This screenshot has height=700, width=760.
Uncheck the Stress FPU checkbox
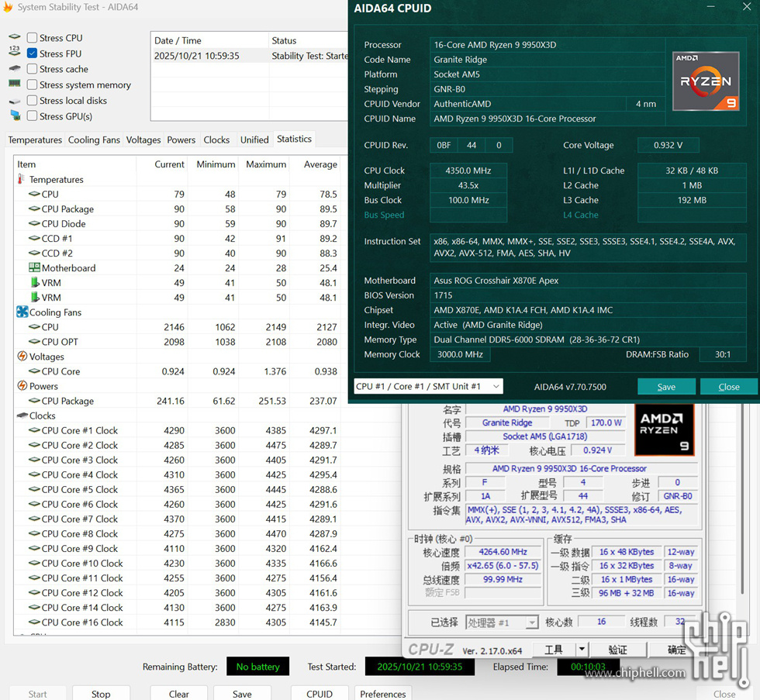tap(32, 53)
